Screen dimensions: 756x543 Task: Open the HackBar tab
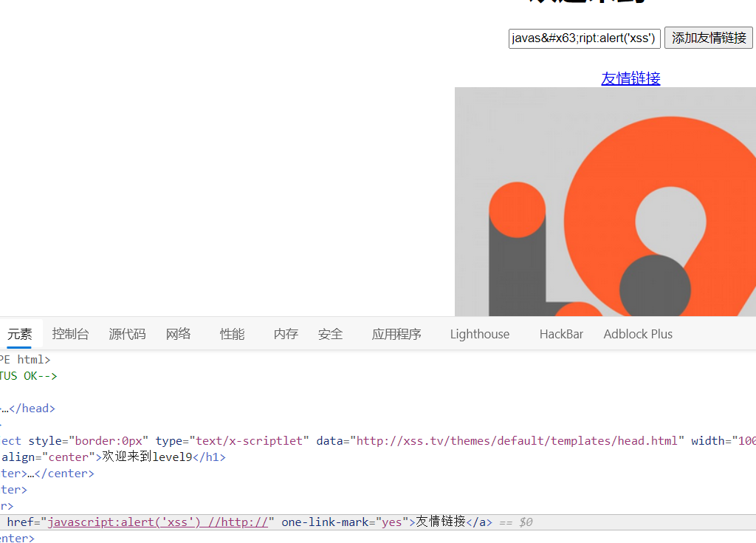click(x=561, y=334)
